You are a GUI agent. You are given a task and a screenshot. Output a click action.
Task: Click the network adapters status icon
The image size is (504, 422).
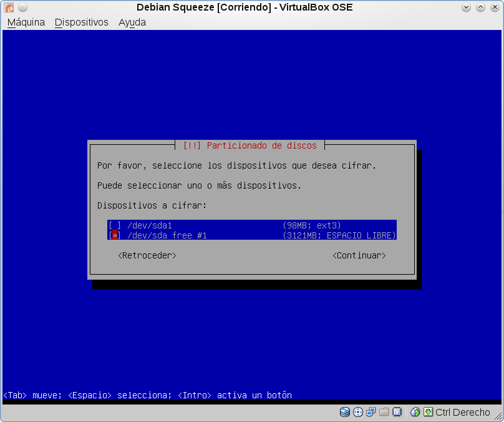click(371, 412)
